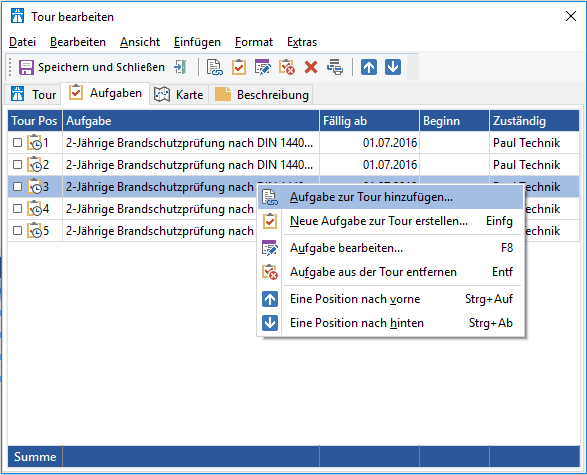Click the toolbar move down arrow icon
This screenshot has height=475, width=587.
pyautogui.click(x=393, y=67)
